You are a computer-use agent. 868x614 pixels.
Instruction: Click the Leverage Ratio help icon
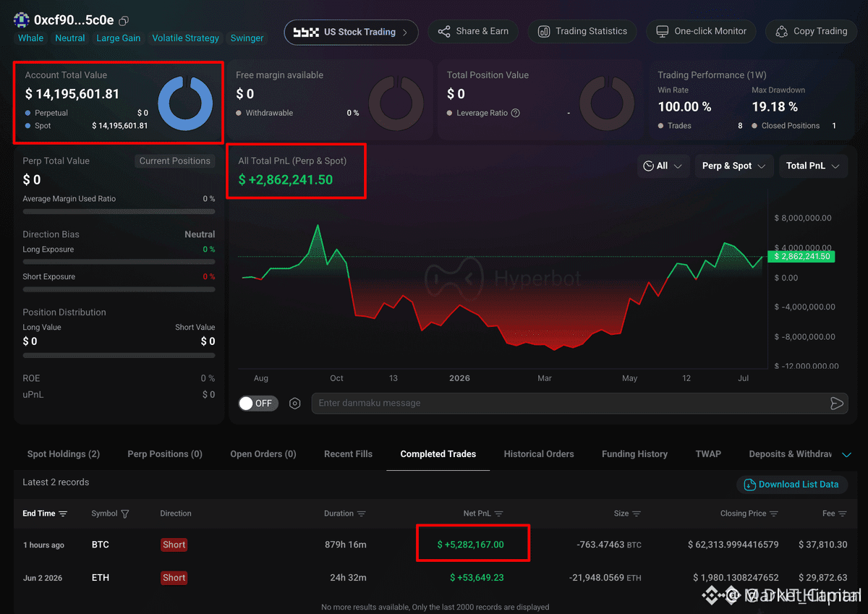pyautogui.click(x=516, y=114)
